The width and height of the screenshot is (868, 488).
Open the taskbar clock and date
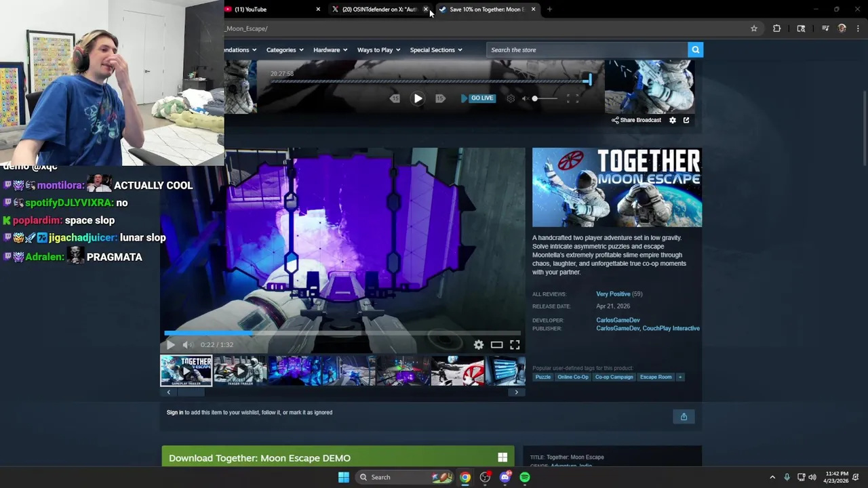tap(835, 477)
